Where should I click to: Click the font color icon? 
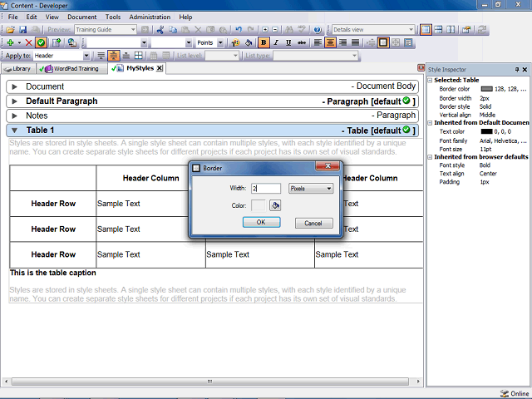pos(235,42)
